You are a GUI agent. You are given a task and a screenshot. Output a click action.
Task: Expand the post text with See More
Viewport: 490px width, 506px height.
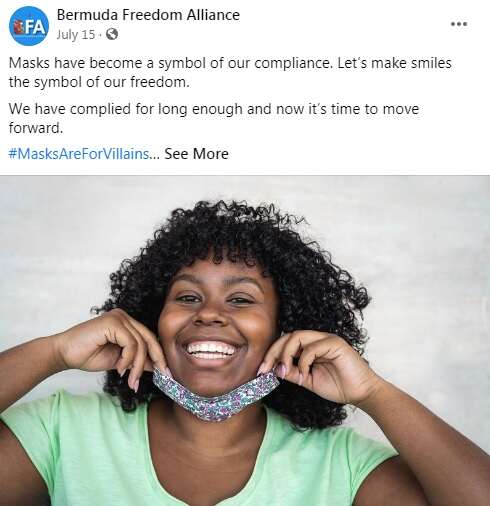tap(196, 154)
